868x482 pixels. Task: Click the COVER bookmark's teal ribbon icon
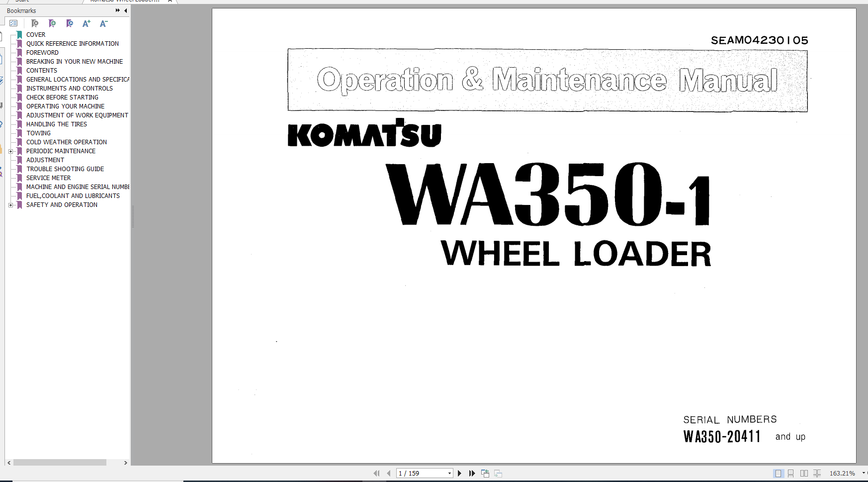[x=19, y=35]
